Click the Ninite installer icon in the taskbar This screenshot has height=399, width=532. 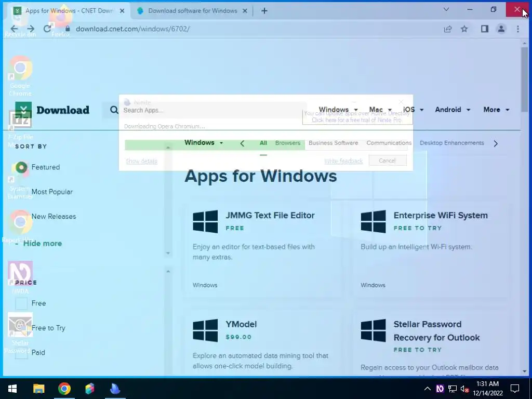click(x=115, y=389)
